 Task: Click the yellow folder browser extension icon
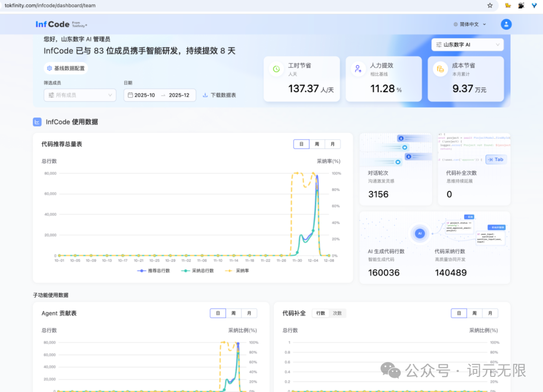(x=508, y=5)
